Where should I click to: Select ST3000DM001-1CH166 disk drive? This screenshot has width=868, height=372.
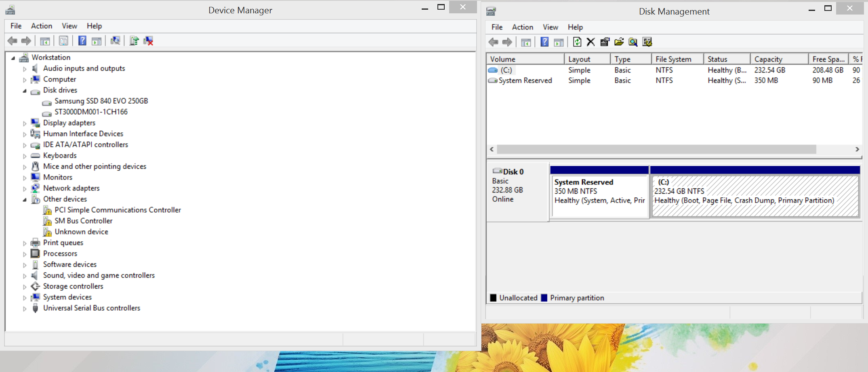(x=91, y=112)
